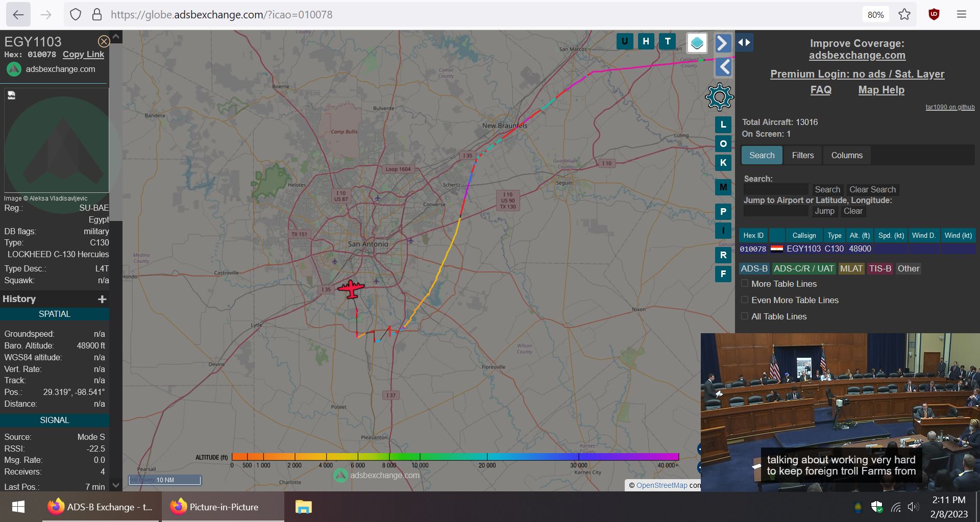Close the EGY1103 aircraft info panel
The image size is (980, 522).
coord(104,41)
